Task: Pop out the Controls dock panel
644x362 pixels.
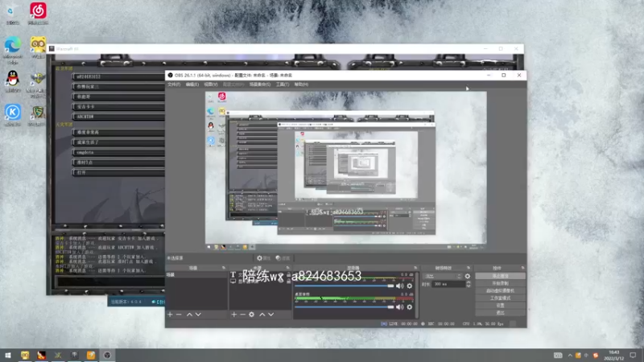Action: click(522, 268)
